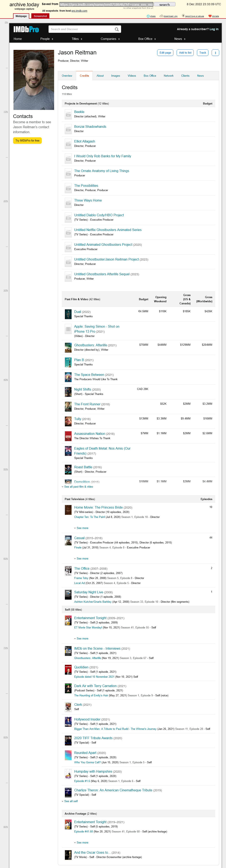Expand the Titles menu dropdown
The width and height of the screenshot is (226, 868).
77,39
